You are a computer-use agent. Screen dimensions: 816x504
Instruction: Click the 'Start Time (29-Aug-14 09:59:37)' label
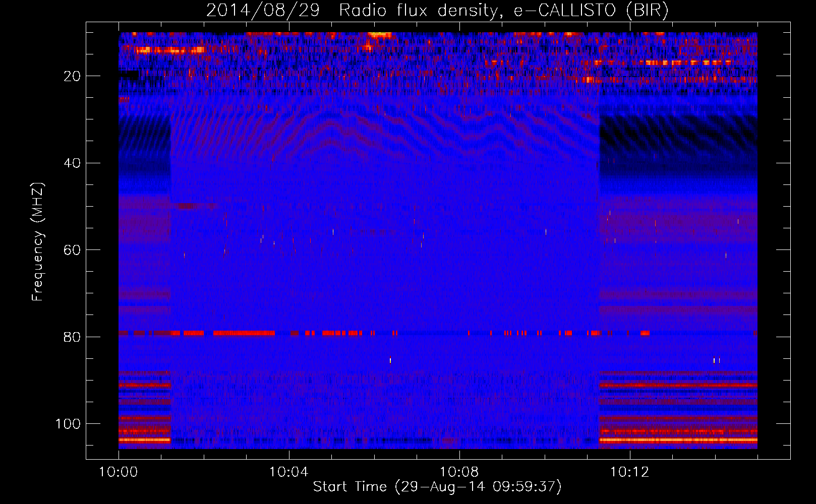tap(437, 487)
